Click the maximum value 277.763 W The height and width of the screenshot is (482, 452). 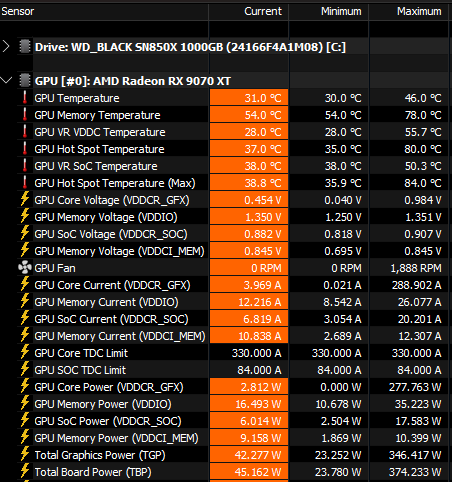coord(415,387)
